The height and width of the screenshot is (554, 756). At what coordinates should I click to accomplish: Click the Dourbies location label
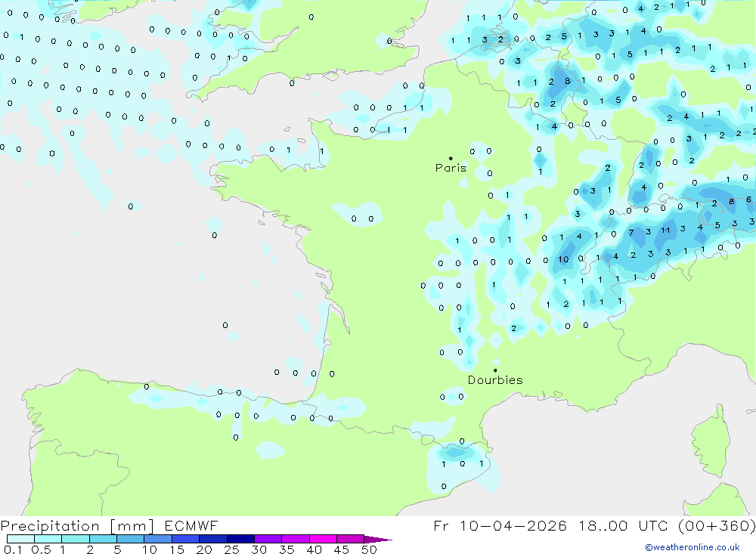coord(495,380)
